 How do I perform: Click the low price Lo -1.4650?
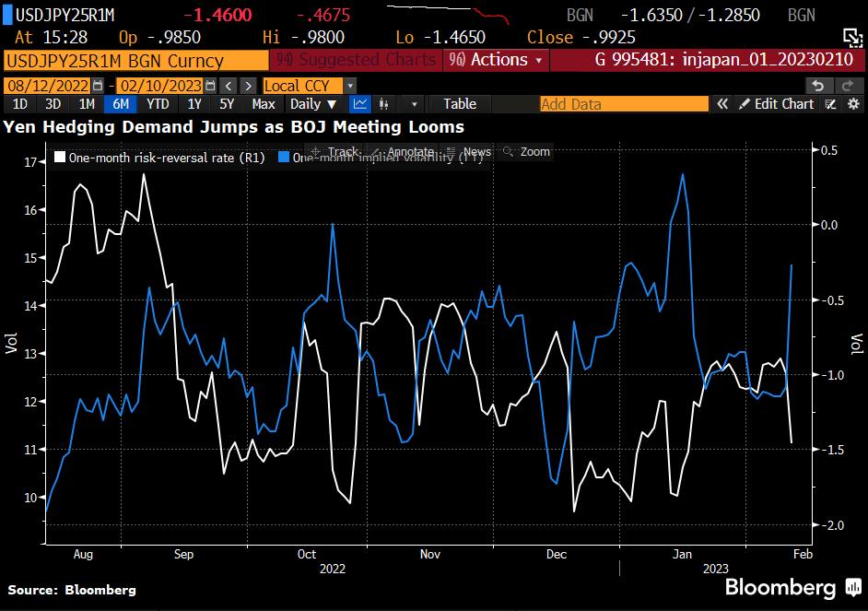point(440,38)
